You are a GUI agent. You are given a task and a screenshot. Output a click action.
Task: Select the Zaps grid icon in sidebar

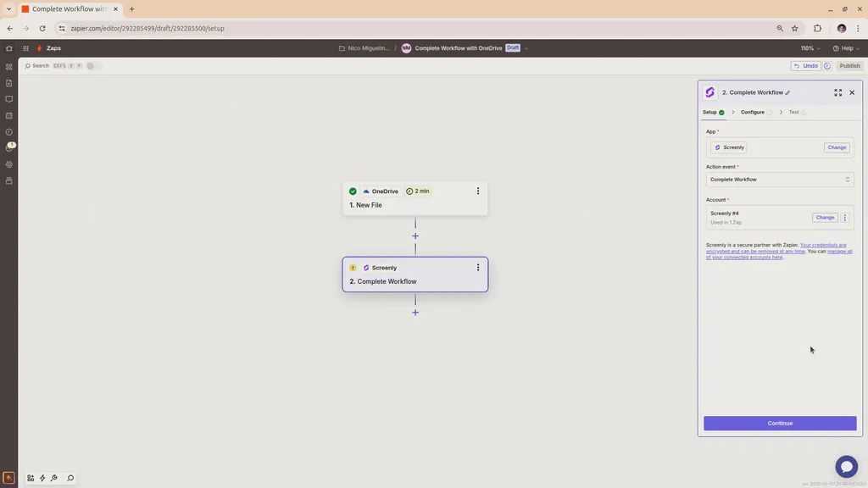[8, 66]
